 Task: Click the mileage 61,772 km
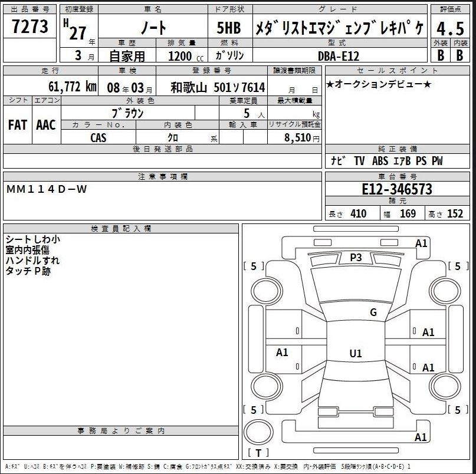[72, 87]
